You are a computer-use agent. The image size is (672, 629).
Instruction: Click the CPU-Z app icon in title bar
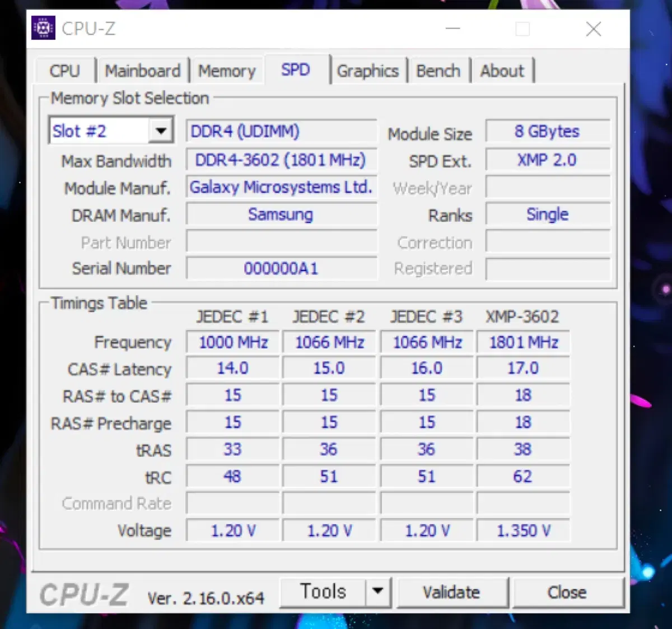click(x=43, y=28)
